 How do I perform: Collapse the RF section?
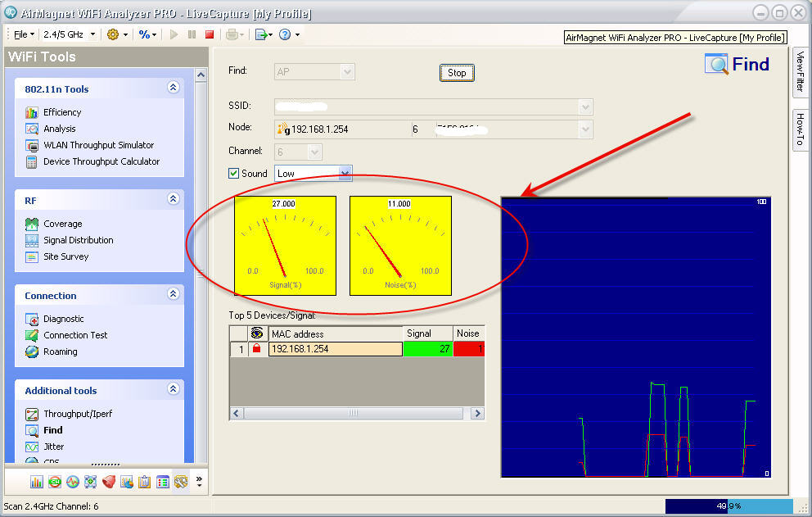click(x=174, y=198)
